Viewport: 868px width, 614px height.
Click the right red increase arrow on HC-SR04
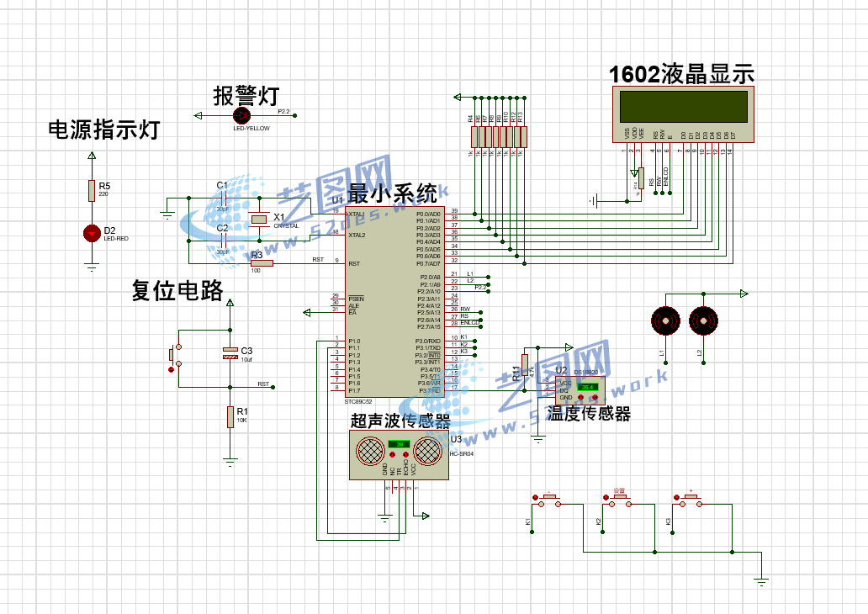(x=405, y=454)
